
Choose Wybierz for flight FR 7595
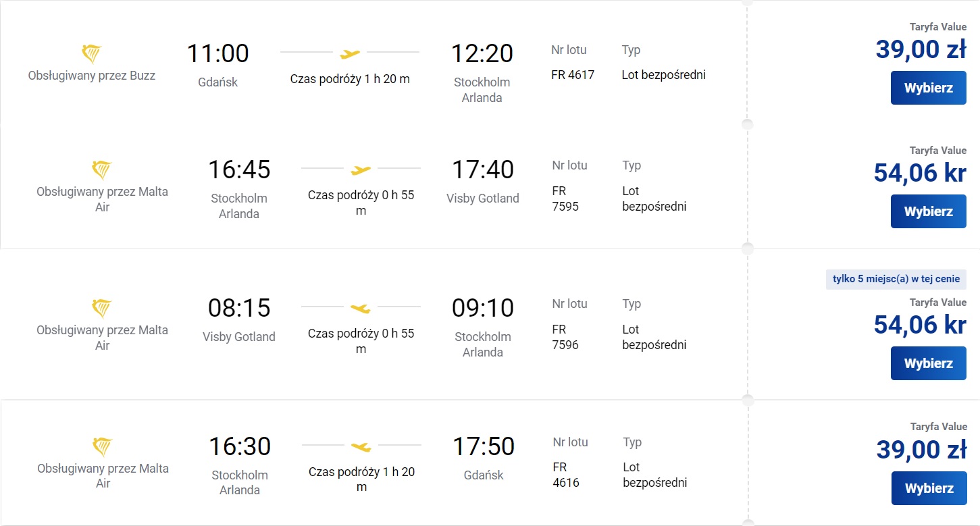click(928, 211)
